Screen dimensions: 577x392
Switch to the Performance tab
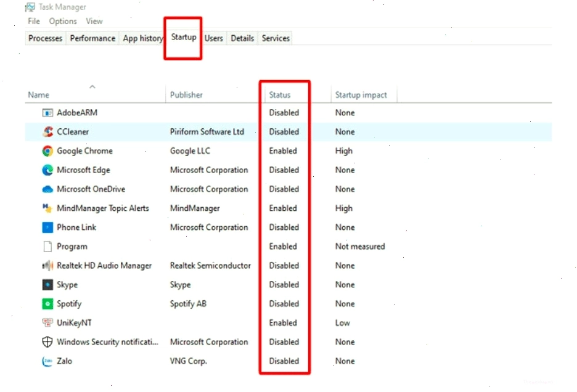[92, 38]
